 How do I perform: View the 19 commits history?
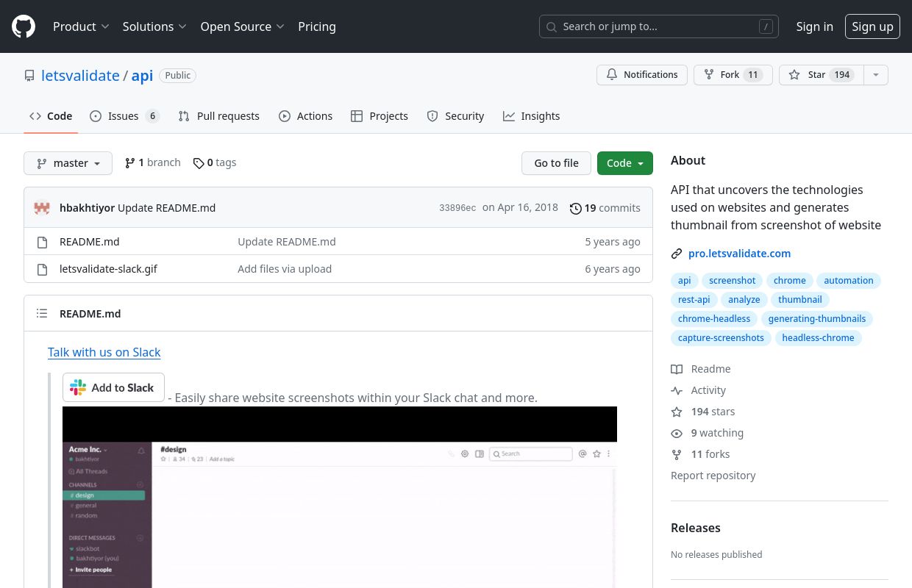pyautogui.click(x=605, y=208)
